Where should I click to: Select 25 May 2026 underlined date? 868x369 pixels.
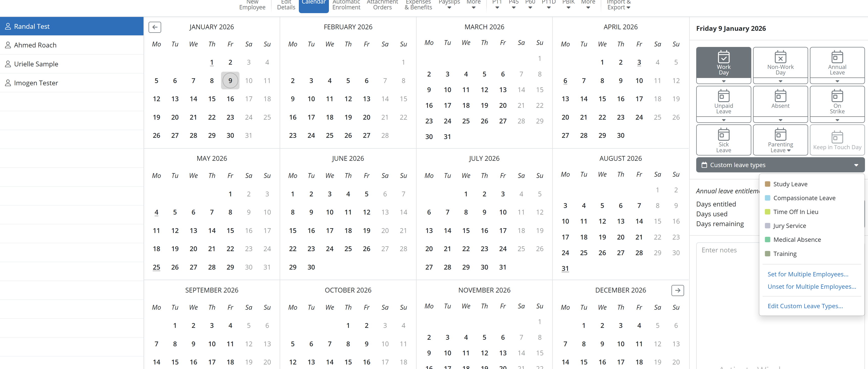coord(156,267)
